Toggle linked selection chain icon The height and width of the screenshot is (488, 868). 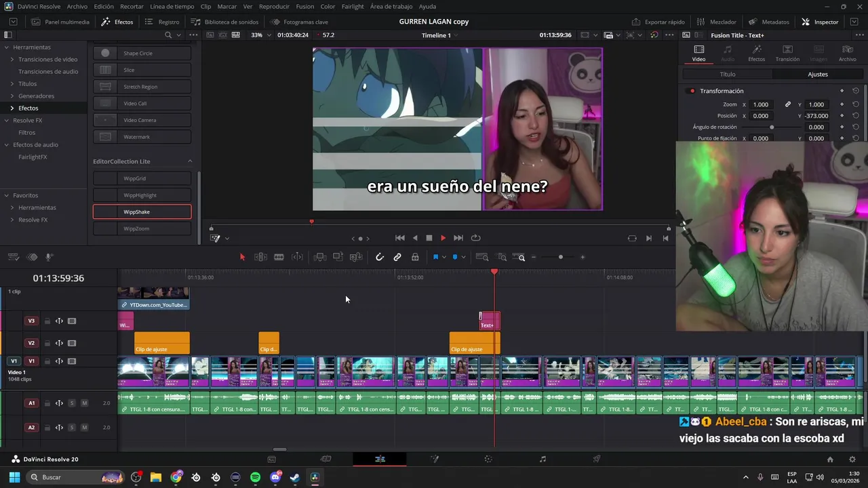point(397,257)
